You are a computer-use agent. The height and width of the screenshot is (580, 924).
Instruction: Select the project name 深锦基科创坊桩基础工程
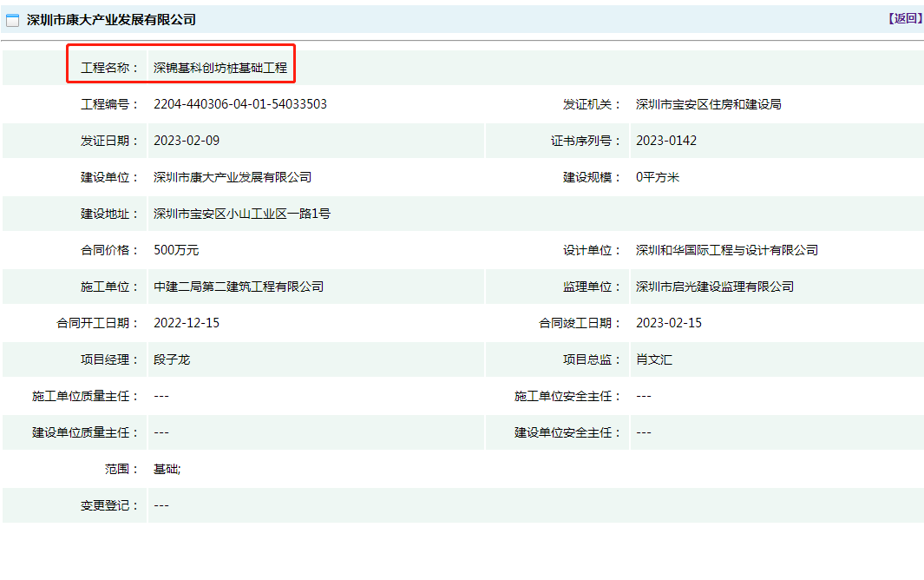tap(220, 68)
